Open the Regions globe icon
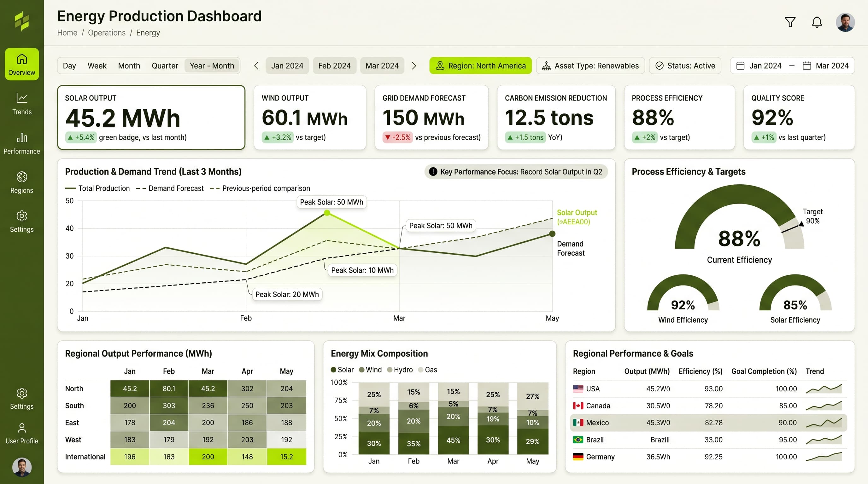The image size is (868, 484). click(x=22, y=177)
